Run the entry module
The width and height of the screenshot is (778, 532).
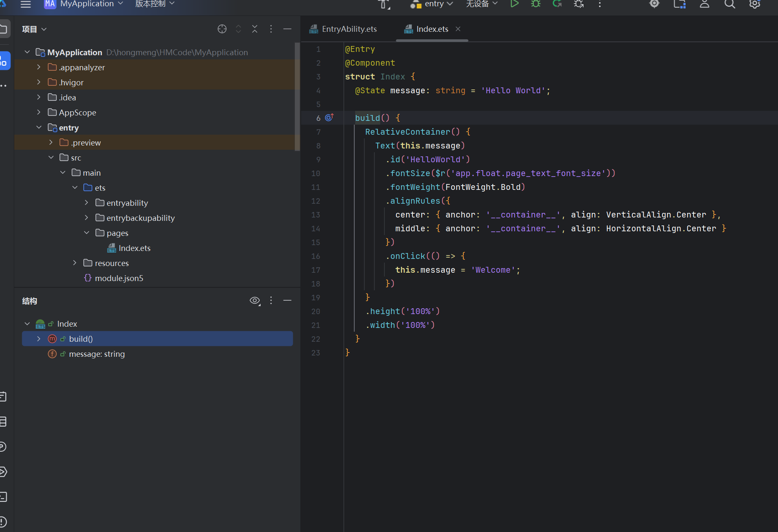point(514,4)
